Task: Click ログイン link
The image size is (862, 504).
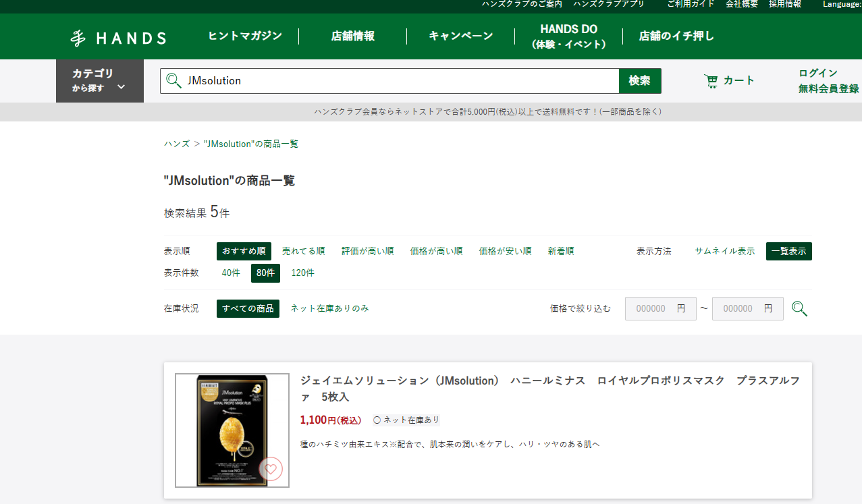Action: pos(817,73)
